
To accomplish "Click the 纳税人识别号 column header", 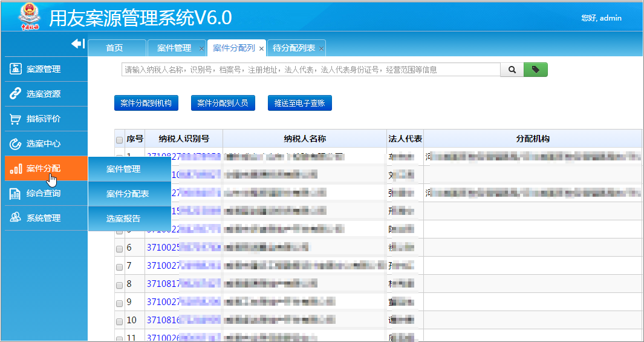I will tap(184, 139).
